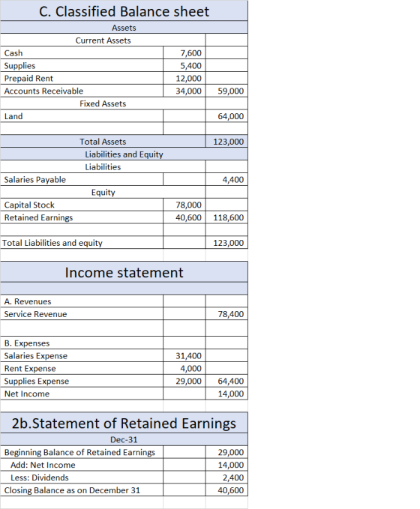
Task: Select the 'B. Expenses' label cell
Action: click(x=82, y=343)
